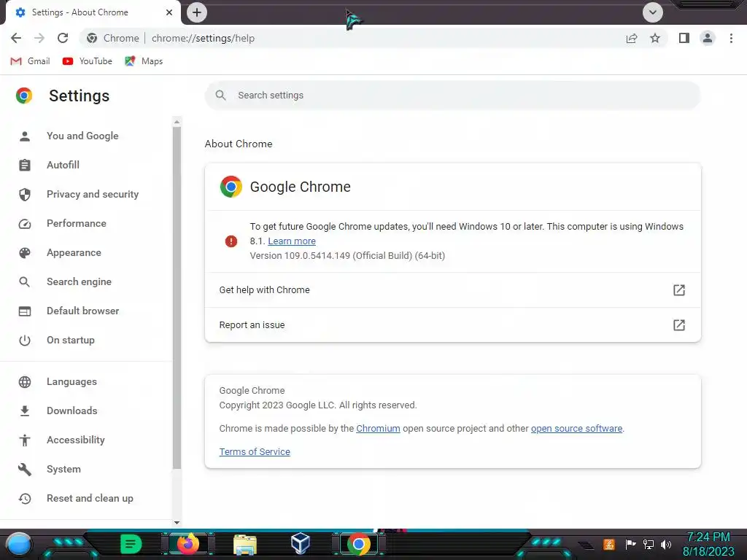
Task: Click the sidebar scrollbar up arrow
Action: (x=177, y=122)
